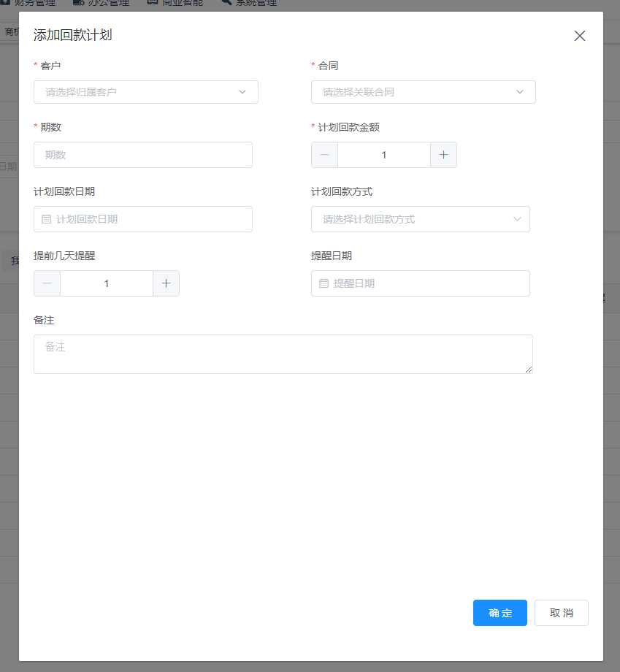
Task: Close the 添加回款计划 dialog with the X icon
Action: pos(580,36)
